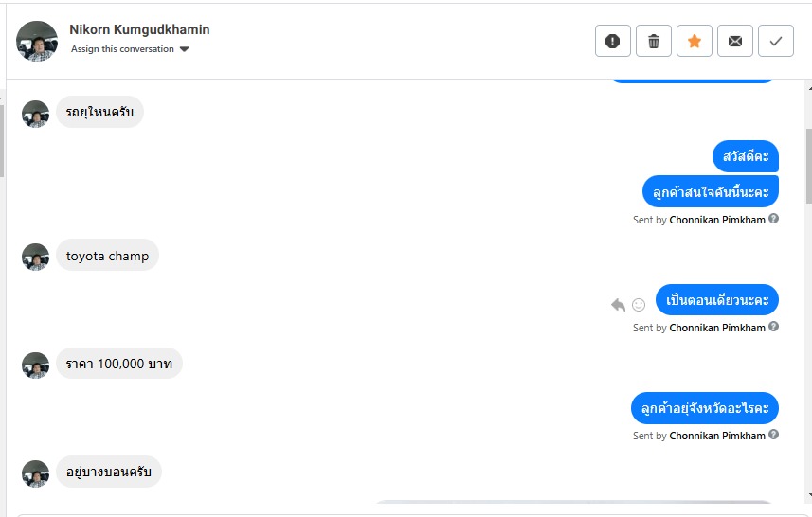Click avatar next to toyota champ message
The image size is (812, 517).
pyautogui.click(x=36, y=257)
